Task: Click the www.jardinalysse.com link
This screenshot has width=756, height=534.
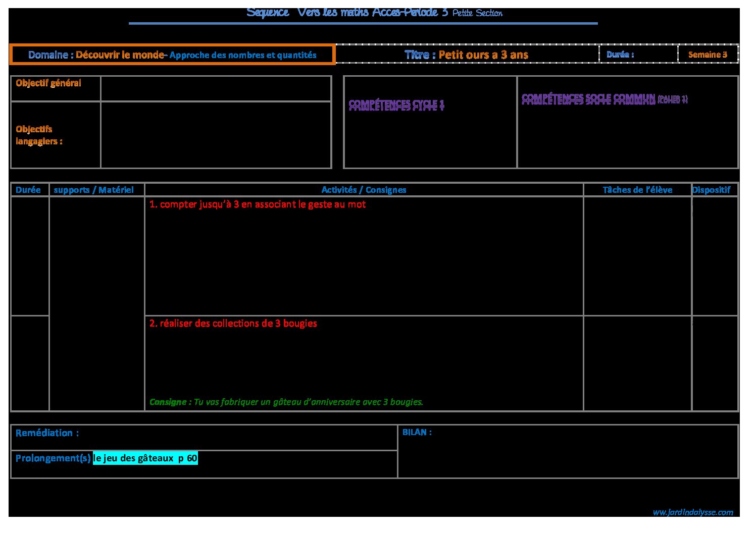Action: pyautogui.click(x=692, y=512)
